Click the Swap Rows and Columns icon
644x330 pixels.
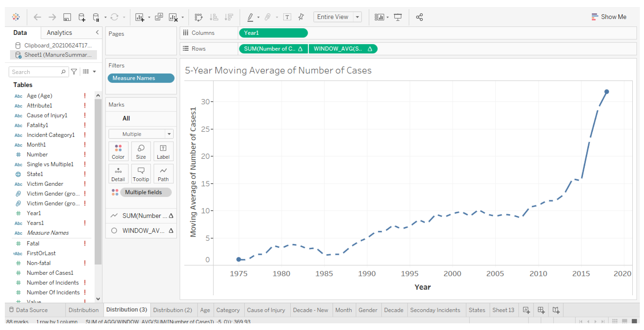(x=198, y=17)
